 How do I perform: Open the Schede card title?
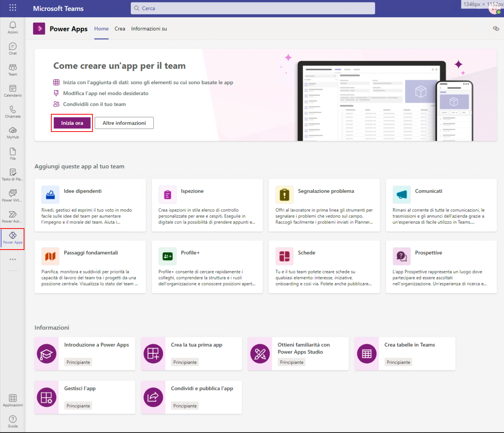click(x=306, y=253)
